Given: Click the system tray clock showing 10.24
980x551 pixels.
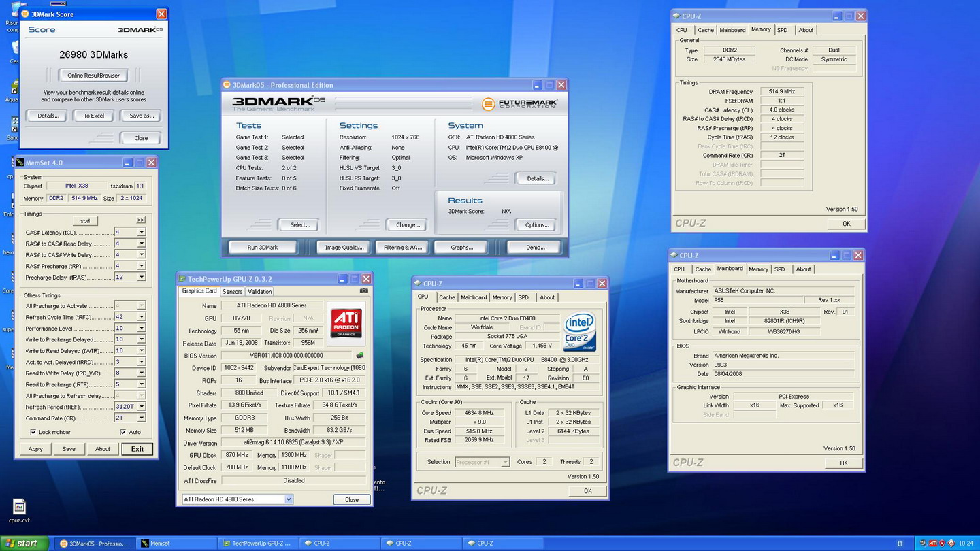Looking at the screenshot, I should (x=965, y=544).
